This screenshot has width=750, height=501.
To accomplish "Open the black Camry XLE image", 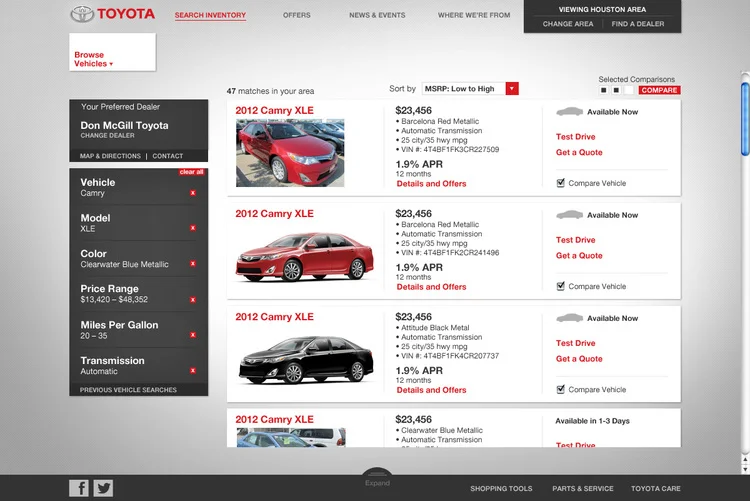I will [x=306, y=359].
